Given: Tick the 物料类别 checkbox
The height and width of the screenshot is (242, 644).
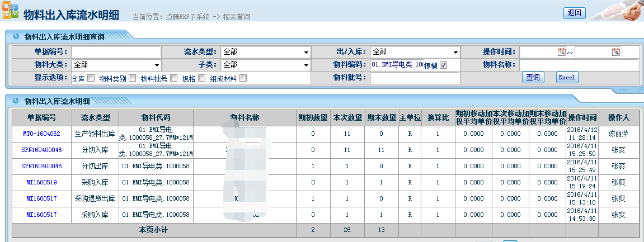Looking at the screenshot, I should click(x=133, y=78).
